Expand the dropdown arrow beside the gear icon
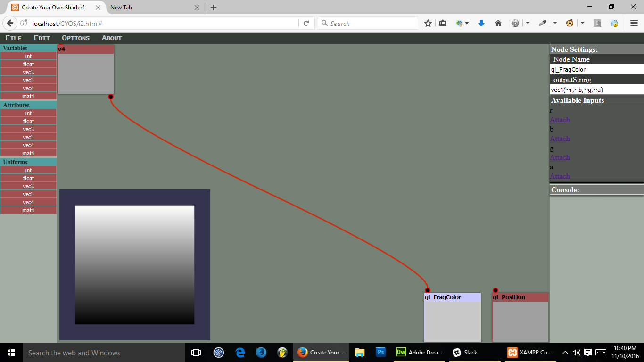644x362 pixels. pos(528,23)
